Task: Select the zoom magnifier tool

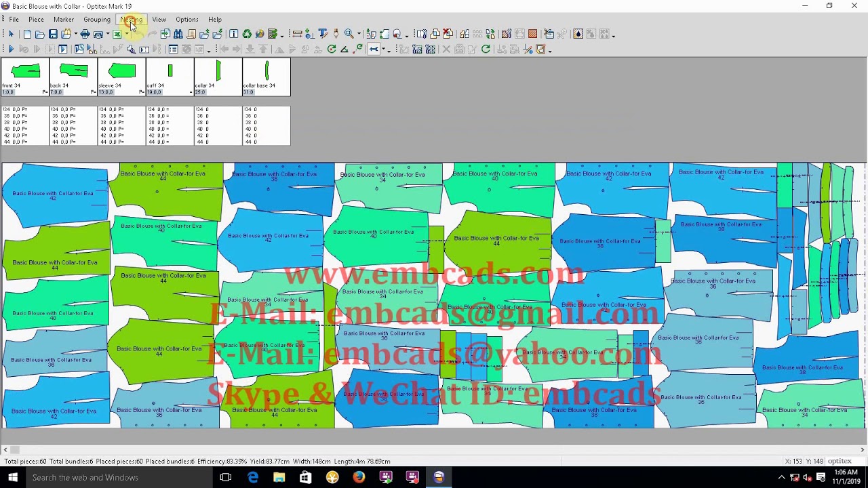Action: tap(349, 34)
